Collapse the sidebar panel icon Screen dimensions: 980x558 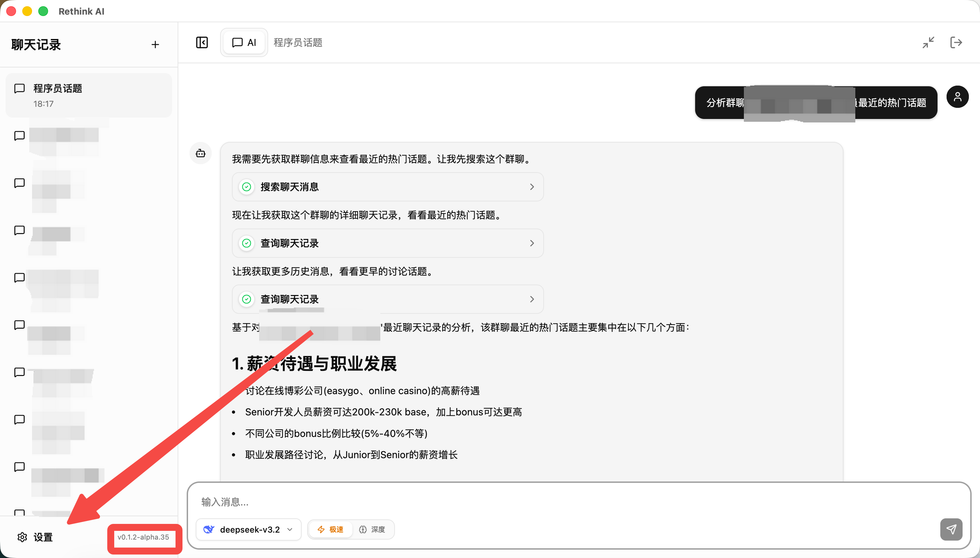202,42
